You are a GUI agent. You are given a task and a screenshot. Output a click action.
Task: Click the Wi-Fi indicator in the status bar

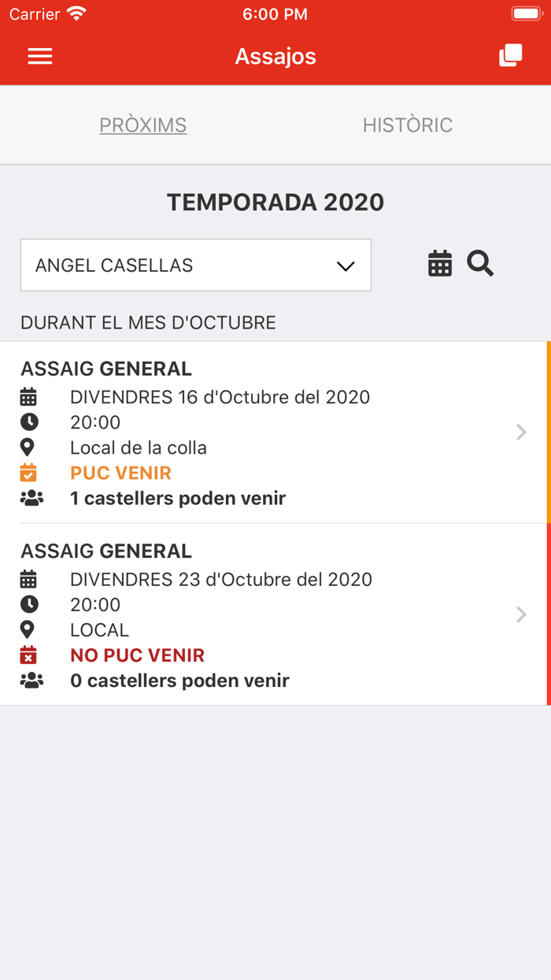click(x=76, y=13)
